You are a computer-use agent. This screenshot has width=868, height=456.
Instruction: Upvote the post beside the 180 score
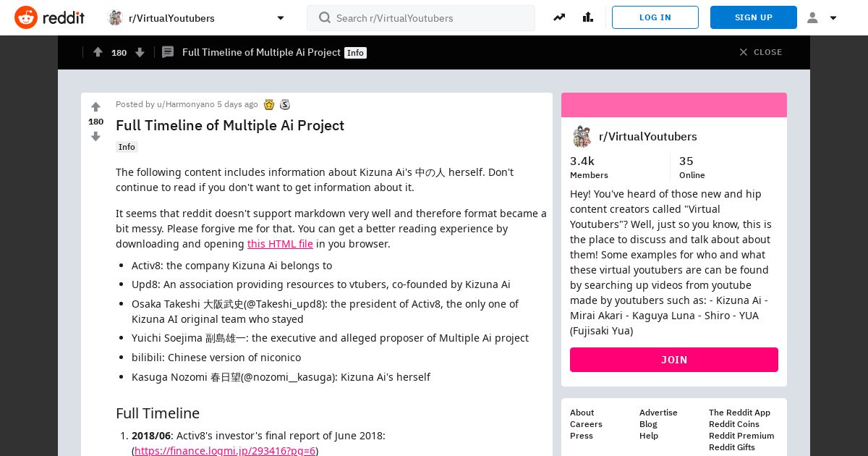click(x=95, y=107)
